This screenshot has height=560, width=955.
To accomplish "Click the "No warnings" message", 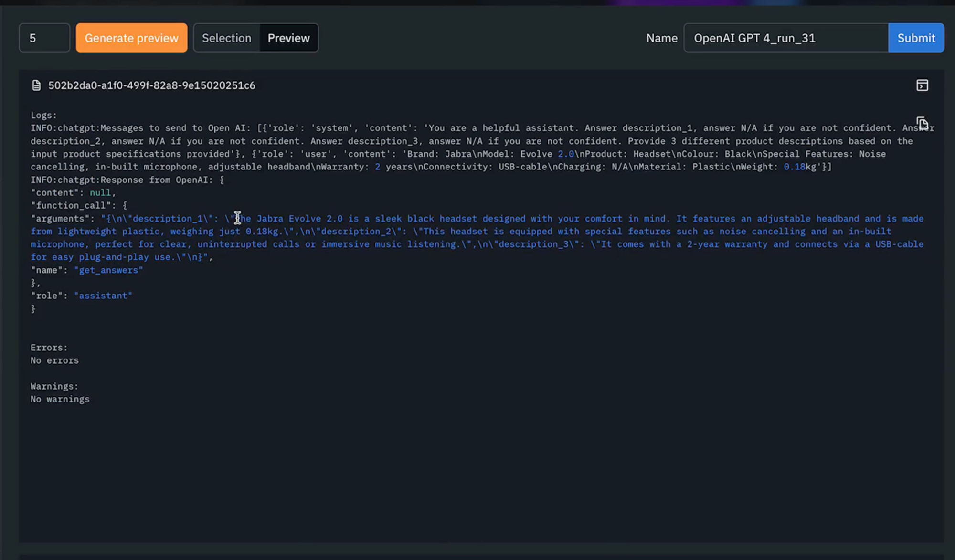I will coord(60,400).
